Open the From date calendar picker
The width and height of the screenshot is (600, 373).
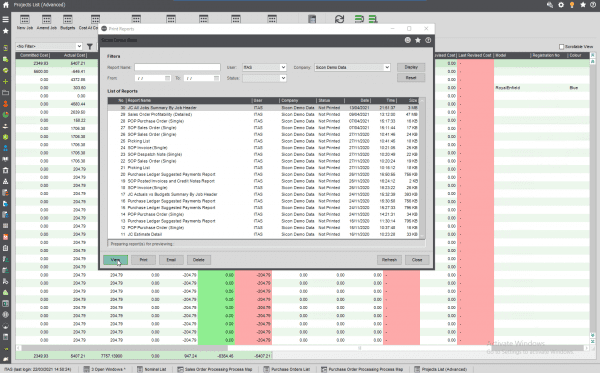(167, 78)
